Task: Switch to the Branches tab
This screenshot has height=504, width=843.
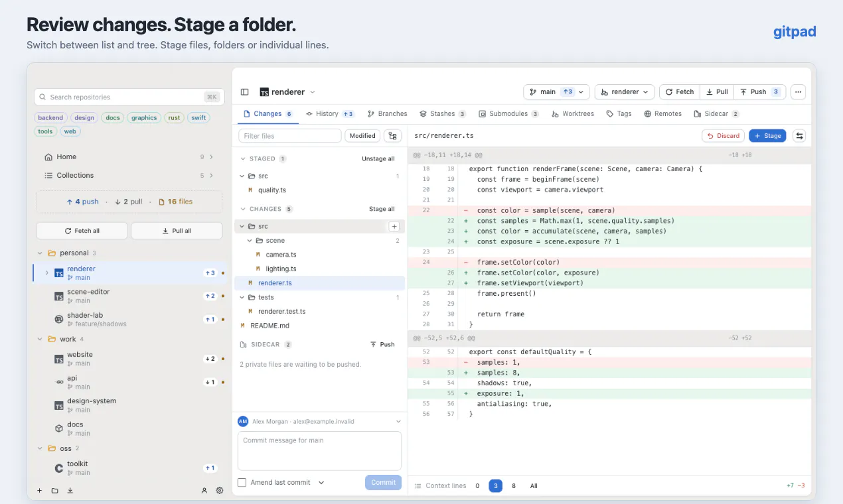Action: (388, 114)
